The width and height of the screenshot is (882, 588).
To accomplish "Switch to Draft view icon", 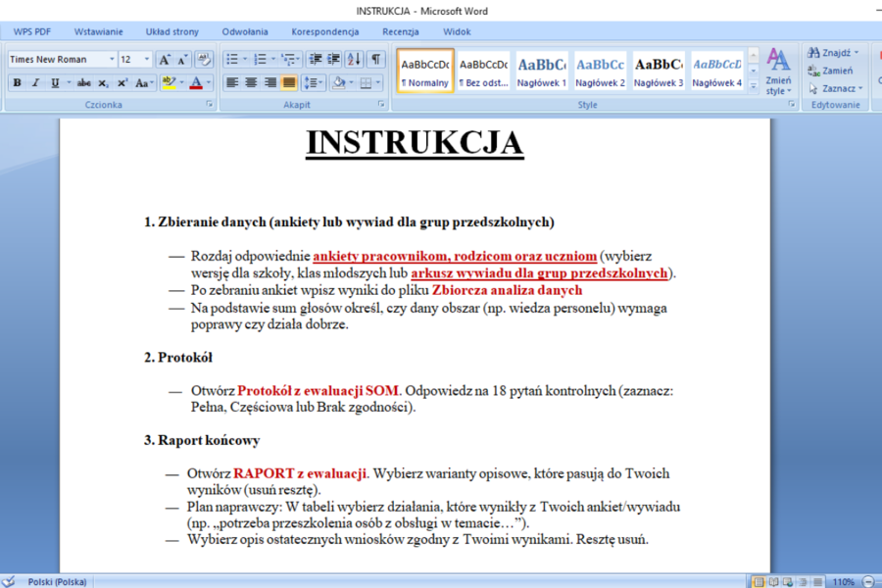I will (818, 581).
